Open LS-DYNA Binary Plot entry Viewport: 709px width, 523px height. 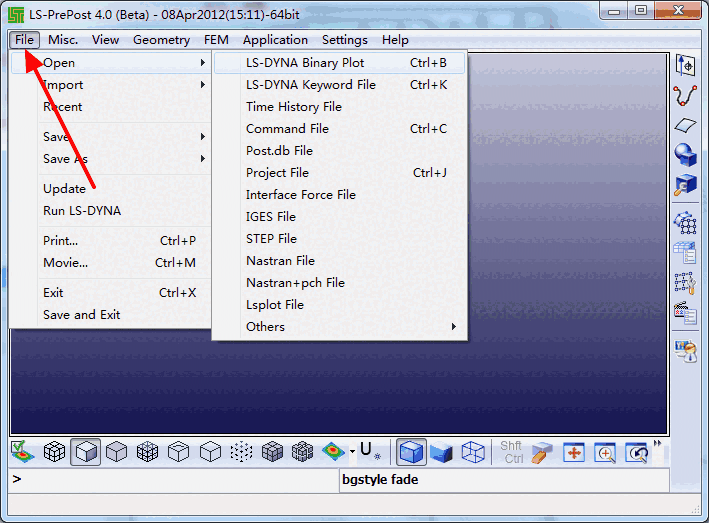[339, 63]
